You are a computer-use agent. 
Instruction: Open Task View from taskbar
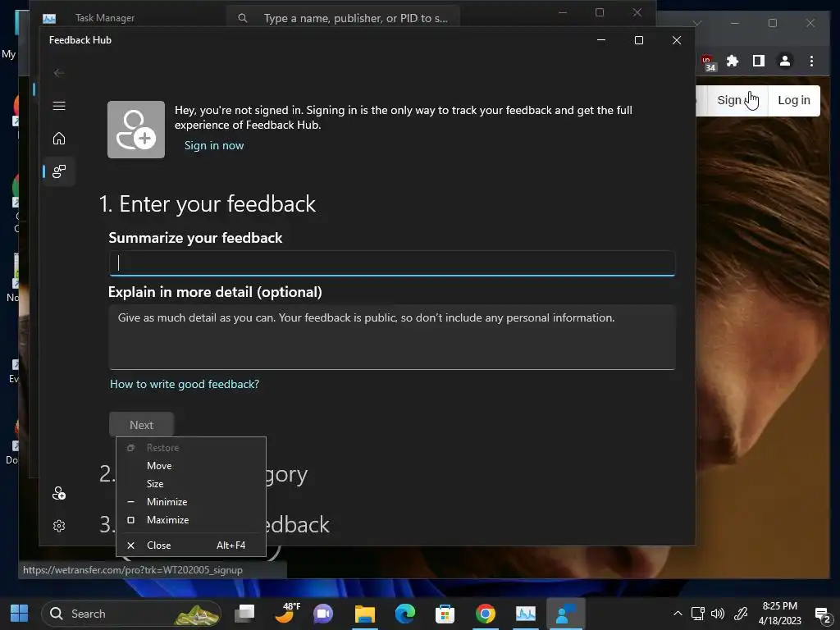245,614
